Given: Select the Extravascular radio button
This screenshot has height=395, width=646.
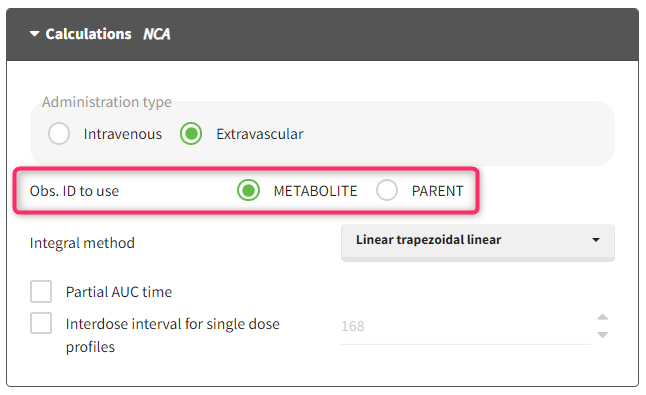Looking at the screenshot, I should tap(191, 133).
